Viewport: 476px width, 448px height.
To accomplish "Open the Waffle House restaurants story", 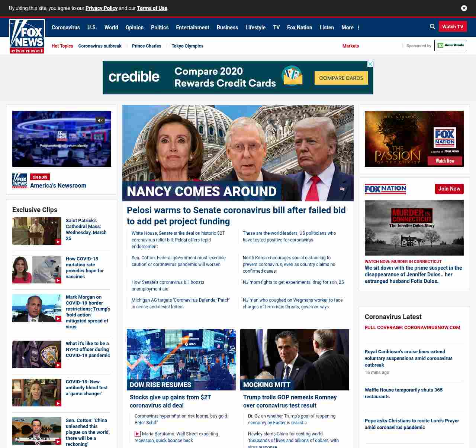I will 403,393.
